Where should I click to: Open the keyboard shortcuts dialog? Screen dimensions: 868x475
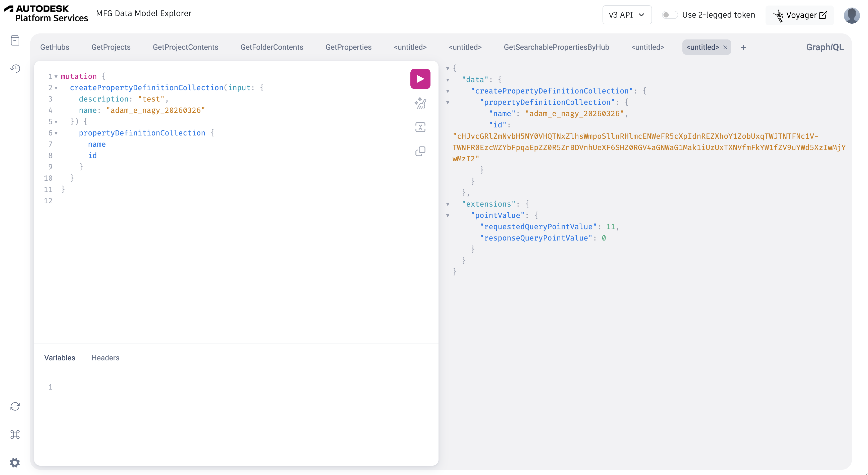[15, 435]
